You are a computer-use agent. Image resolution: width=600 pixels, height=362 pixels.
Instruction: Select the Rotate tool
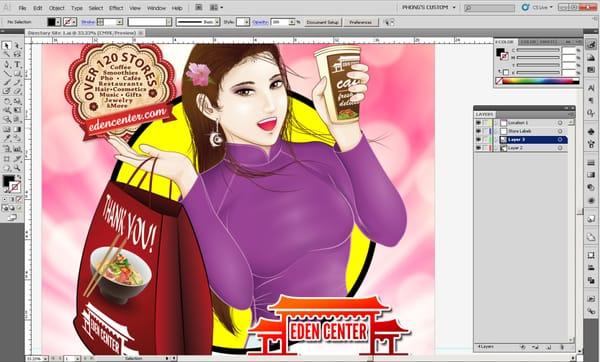coord(7,101)
